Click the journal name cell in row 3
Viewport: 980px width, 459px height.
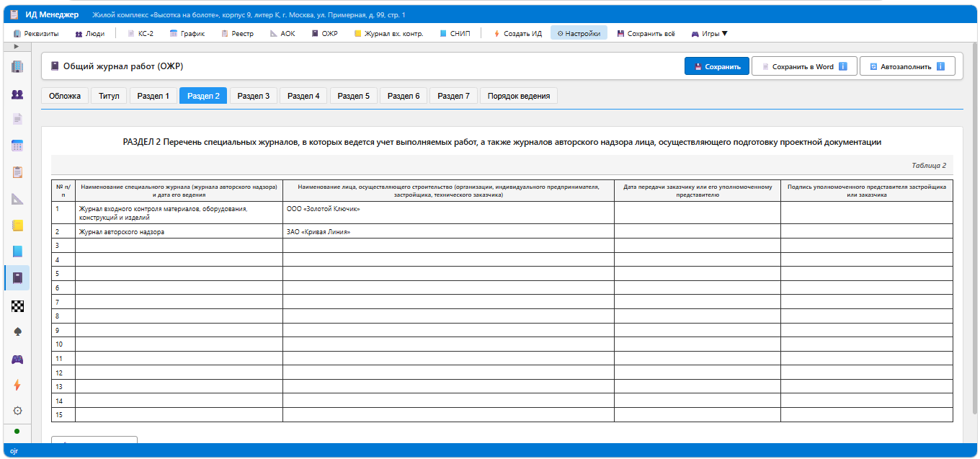pos(179,246)
